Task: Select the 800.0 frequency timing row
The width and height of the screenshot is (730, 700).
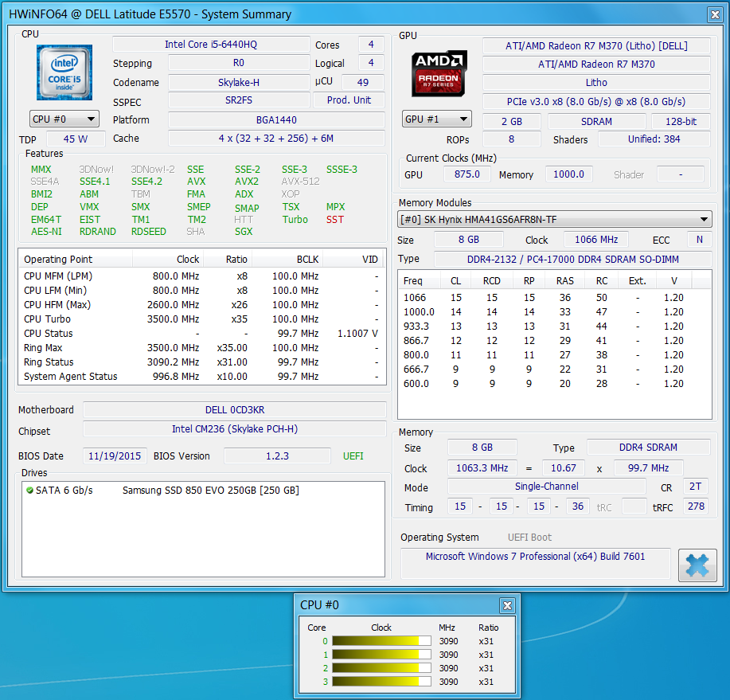Action: [x=555, y=355]
